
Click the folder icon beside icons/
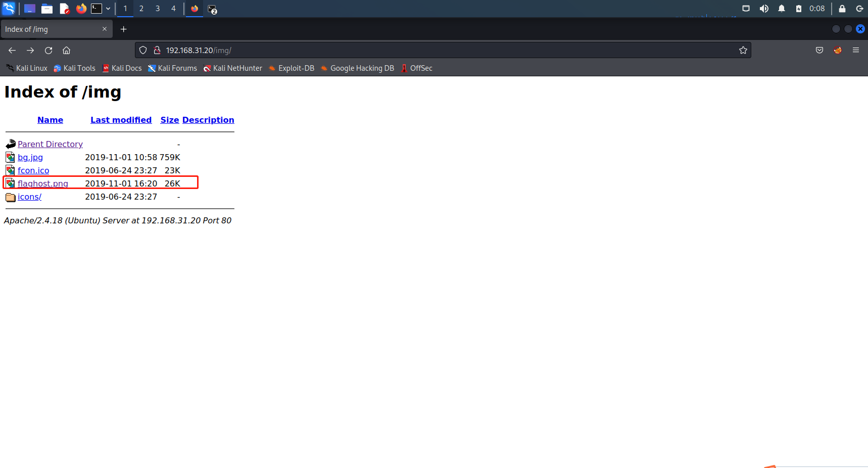click(11, 197)
